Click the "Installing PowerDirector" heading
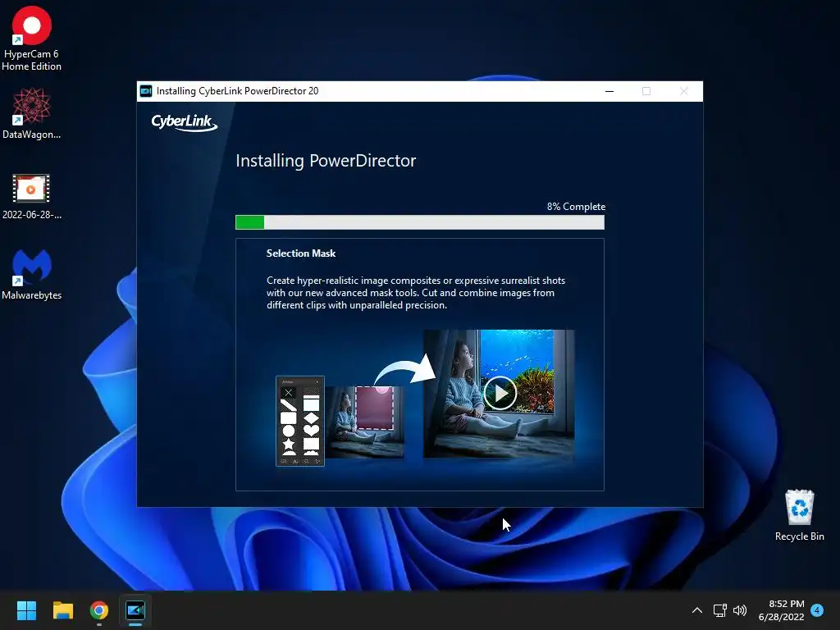Image resolution: width=840 pixels, height=630 pixels. coord(326,161)
